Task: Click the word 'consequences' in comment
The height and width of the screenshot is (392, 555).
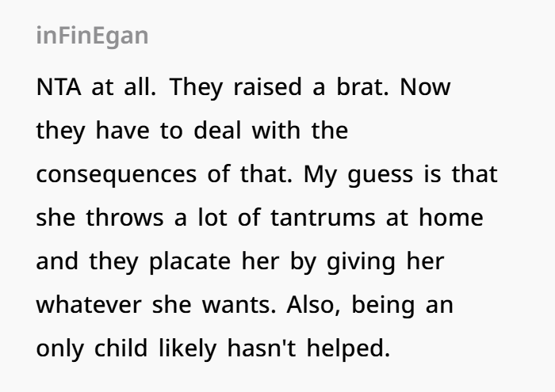Action: (x=116, y=174)
